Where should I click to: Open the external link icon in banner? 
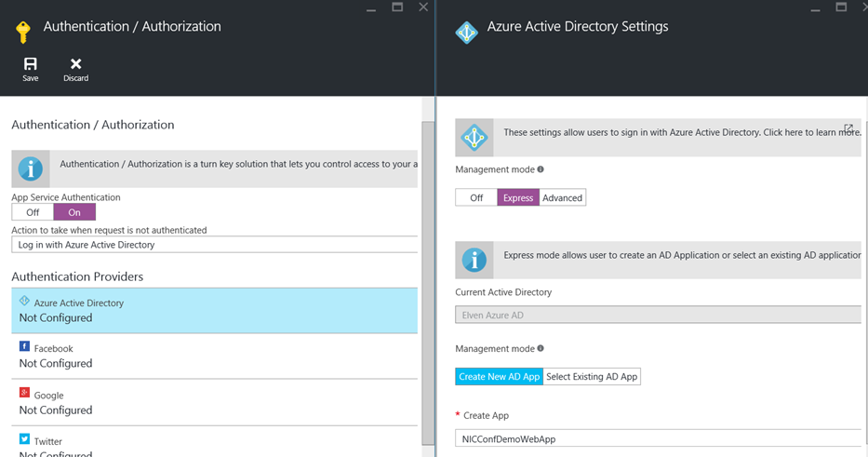[x=848, y=128]
